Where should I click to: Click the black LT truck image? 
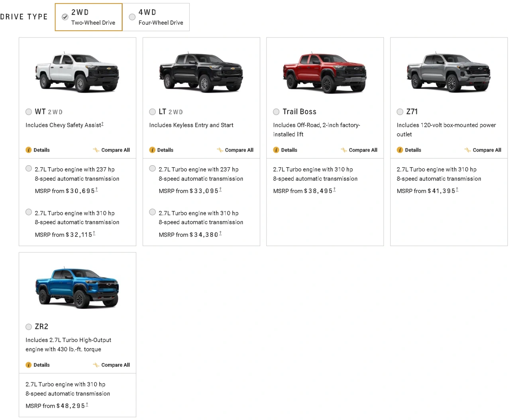201,72
